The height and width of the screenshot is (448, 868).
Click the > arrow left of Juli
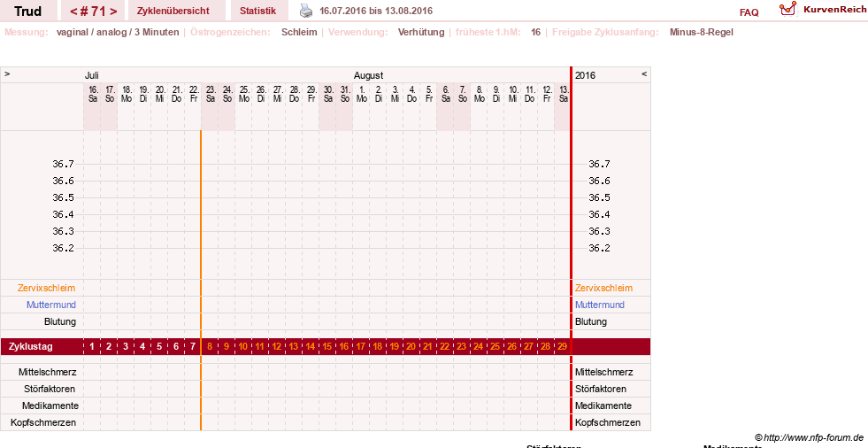(x=7, y=73)
